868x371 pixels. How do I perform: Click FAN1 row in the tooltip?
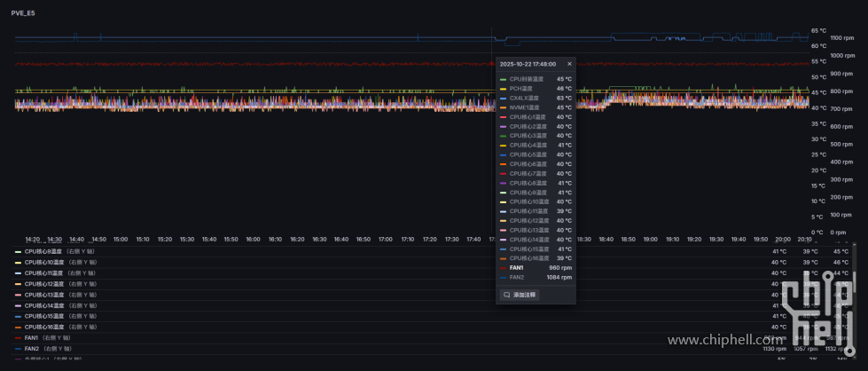[x=536, y=267]
